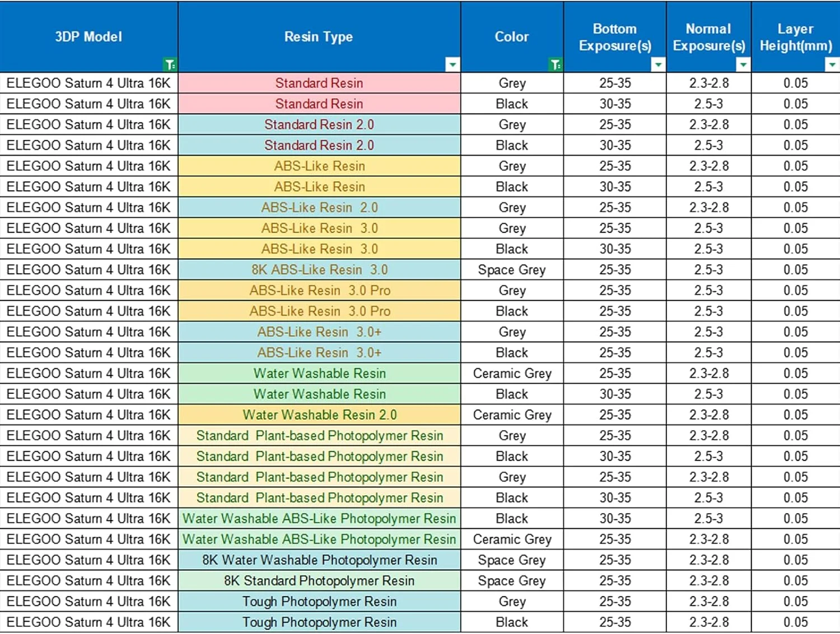The image size is (840, 634).
Task: Select the 8K Standard Photopolymer Resin cell
Action: [319, 581]
